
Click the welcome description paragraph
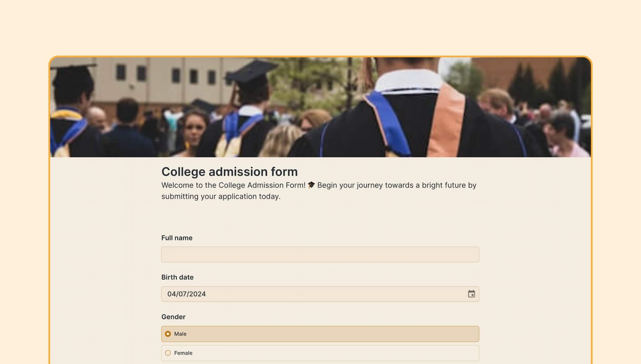click(x=319, y=191)
